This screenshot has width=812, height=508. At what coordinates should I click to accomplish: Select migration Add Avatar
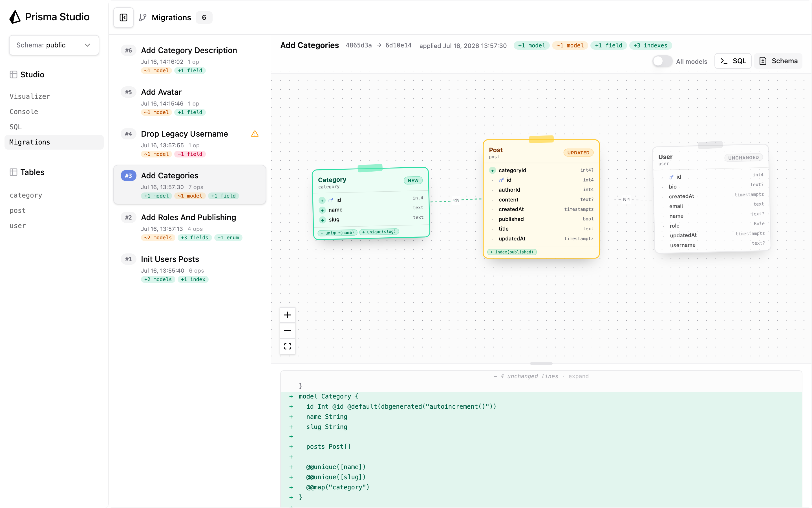189,102
